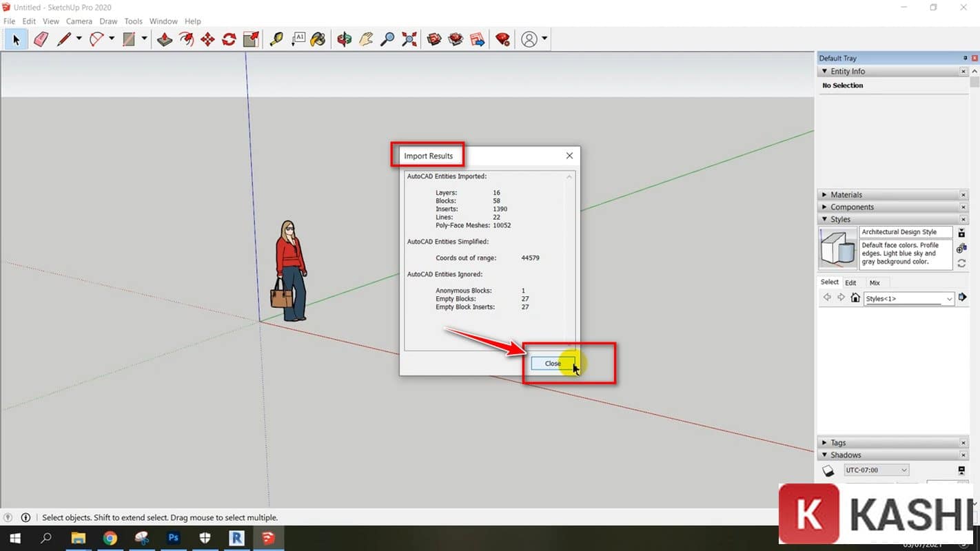Activate the Orbit tool
Image resolution: width=980 pixels, height=551 pixels.
pyautogui.click(x=344, y=39)
